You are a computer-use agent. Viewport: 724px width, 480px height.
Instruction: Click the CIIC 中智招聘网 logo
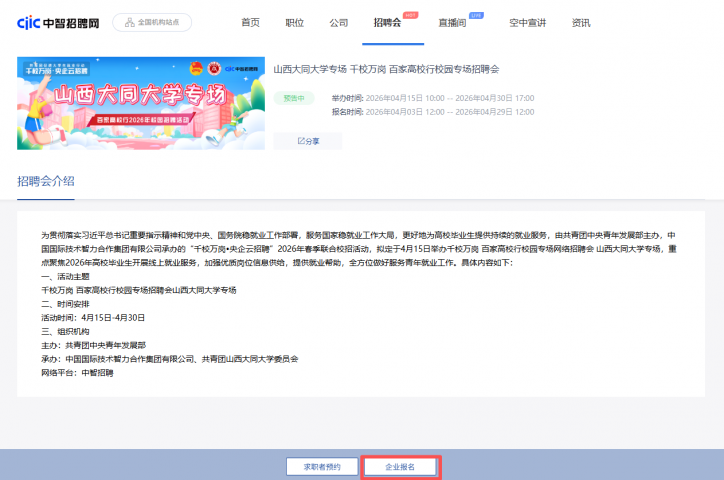[57, 22]
